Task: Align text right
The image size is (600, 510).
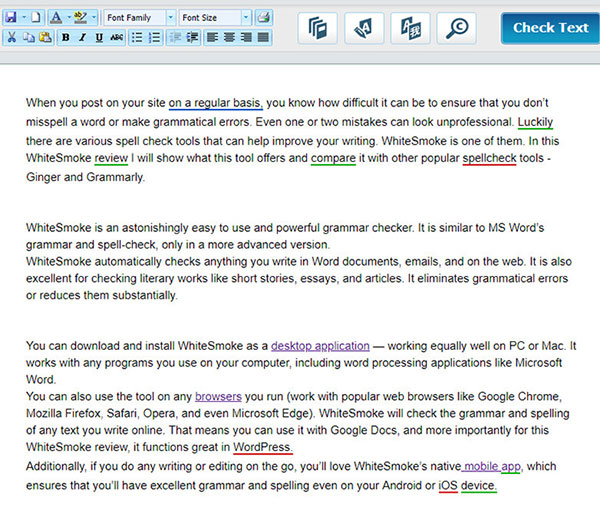Action: 246,37
